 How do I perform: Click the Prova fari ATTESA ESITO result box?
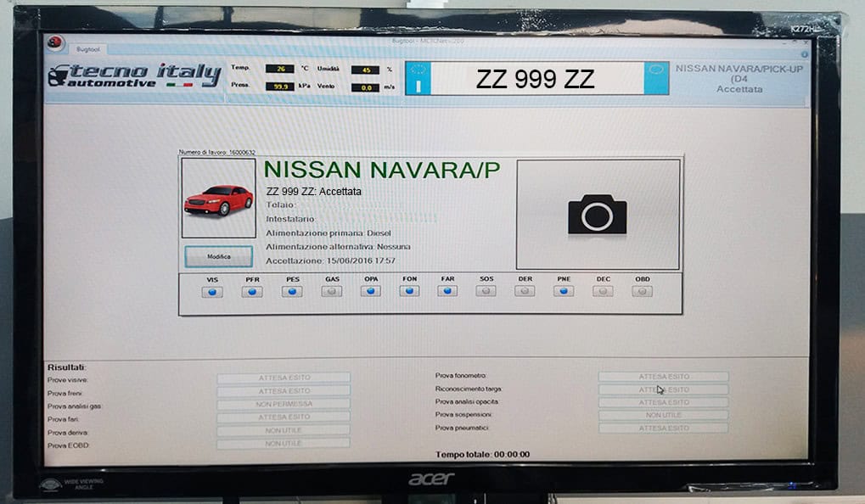(x=284, y=417)
